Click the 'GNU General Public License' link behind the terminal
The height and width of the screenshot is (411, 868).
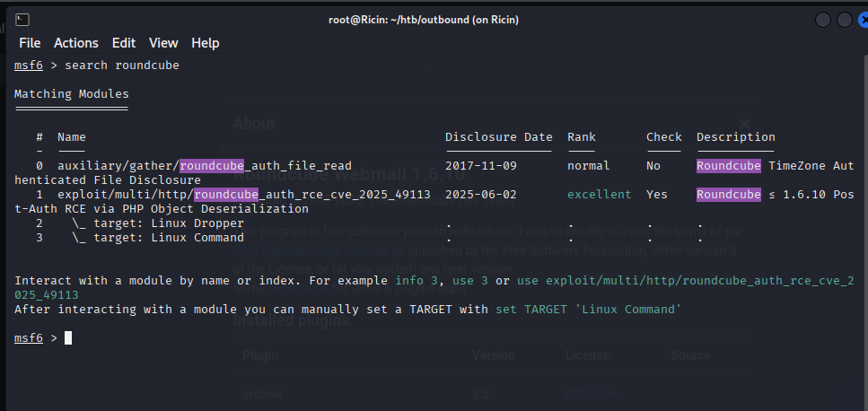311,250
